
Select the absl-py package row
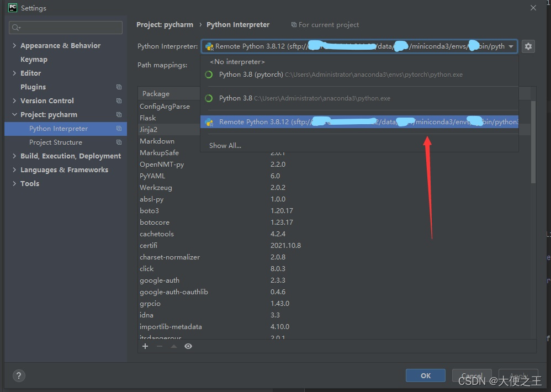coord(334,199)
